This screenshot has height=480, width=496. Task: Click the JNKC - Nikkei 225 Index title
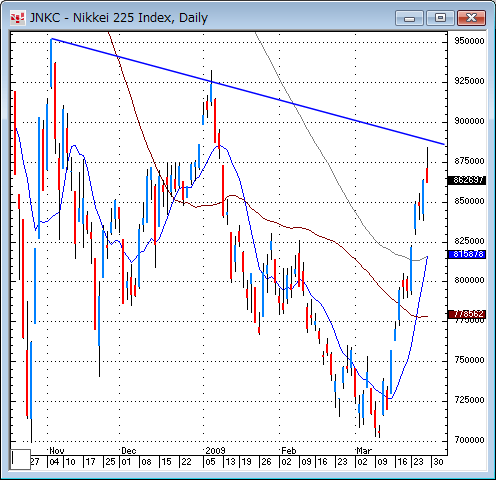(x=119, y=18)
